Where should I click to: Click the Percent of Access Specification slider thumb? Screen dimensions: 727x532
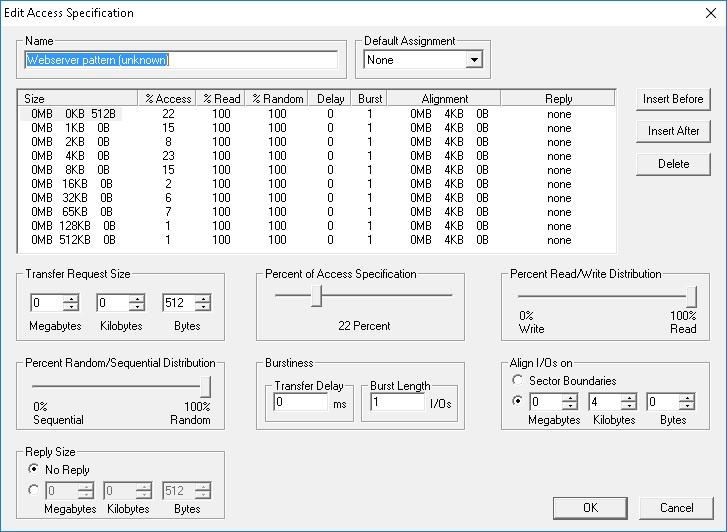click(x=316, y=296)
